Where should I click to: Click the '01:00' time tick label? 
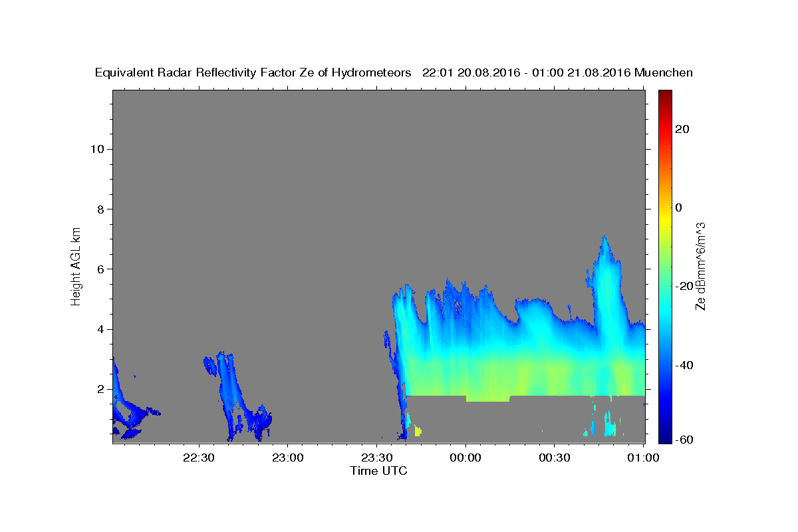pos(643,458)
